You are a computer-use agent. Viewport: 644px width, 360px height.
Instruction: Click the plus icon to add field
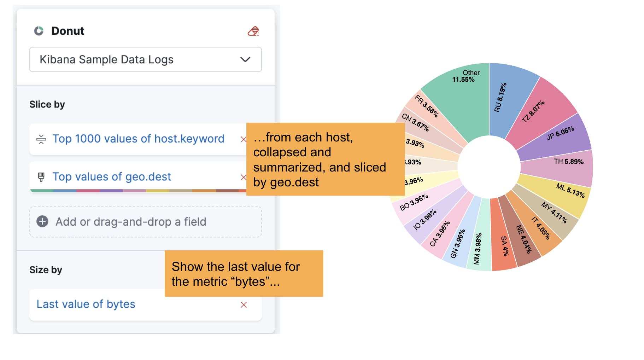tap(42, 222)
